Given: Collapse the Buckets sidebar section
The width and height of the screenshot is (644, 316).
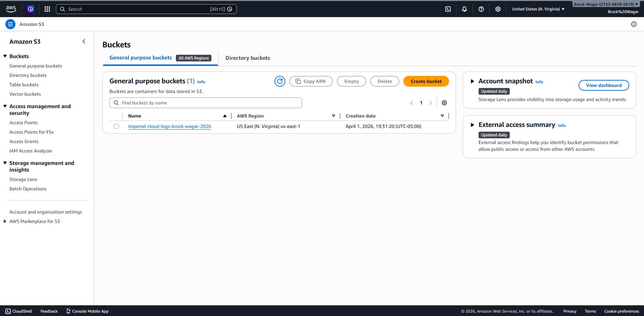Looking at the screenshot, I should (x=5, y=56).
